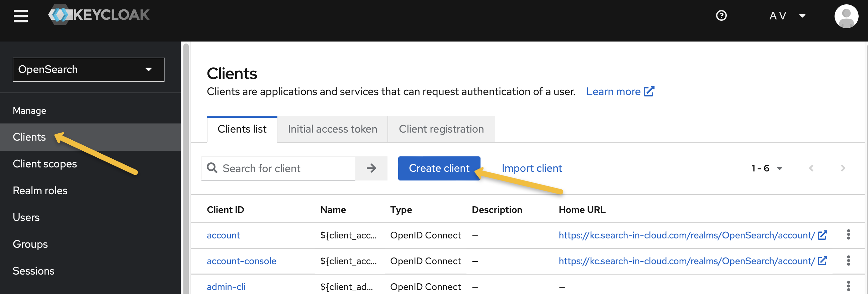This screenshot has width=868, height=294.
Task: Click the Client ID column header
Action: click(x=226, y=210)
